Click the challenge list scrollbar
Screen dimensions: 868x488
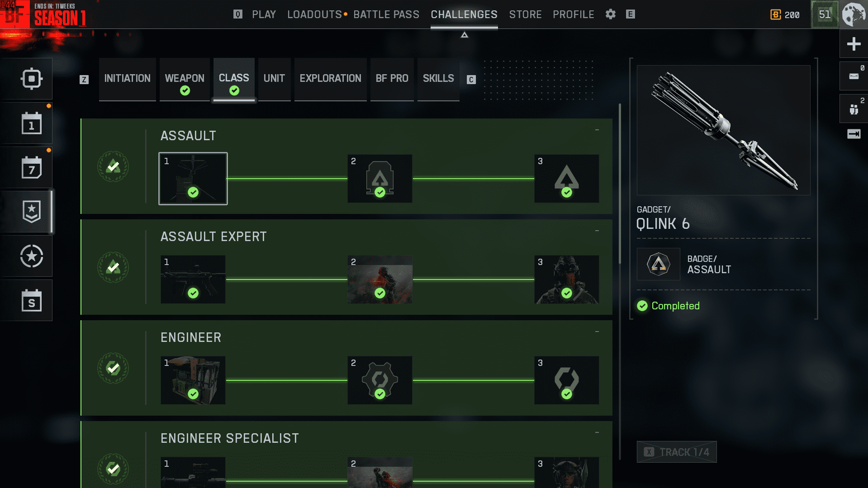pos(620,184)
